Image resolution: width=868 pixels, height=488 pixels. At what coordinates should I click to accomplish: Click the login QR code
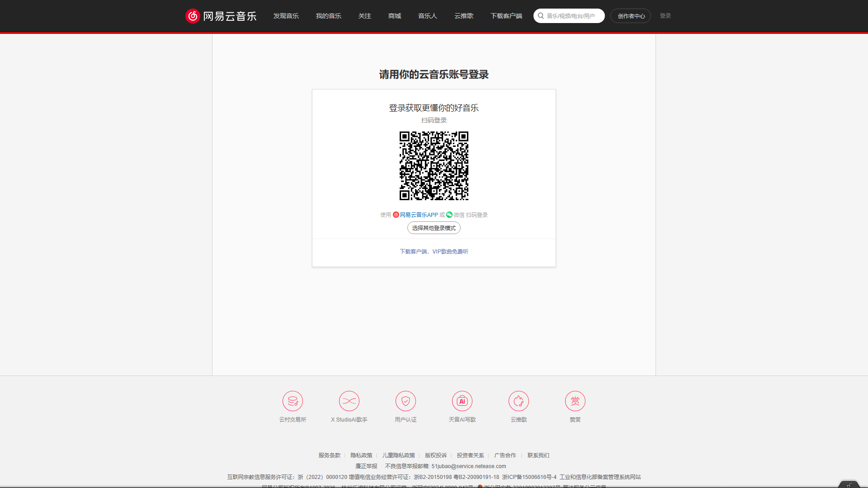click(x=434, y=166)
